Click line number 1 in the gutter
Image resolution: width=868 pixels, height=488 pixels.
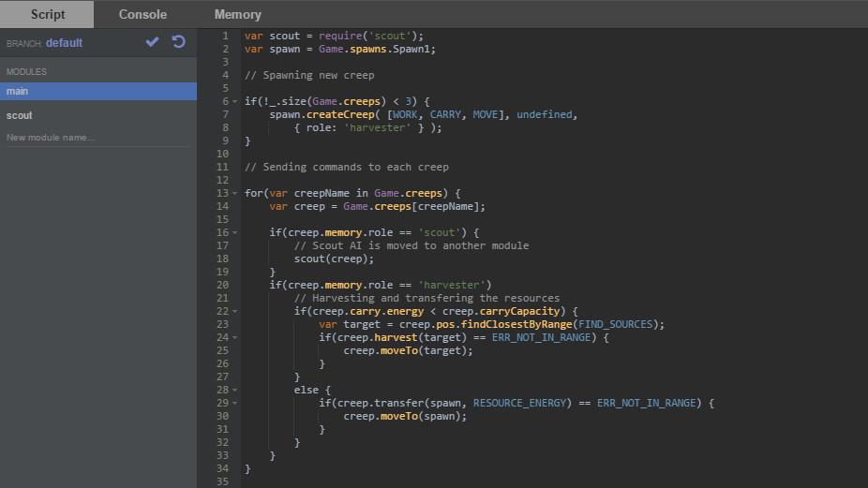pos(225,36)
